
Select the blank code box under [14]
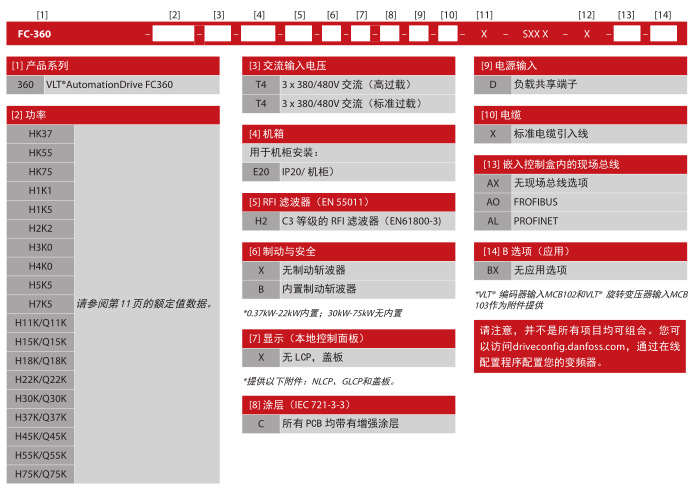pyautogui.click(x=663, y=34)
